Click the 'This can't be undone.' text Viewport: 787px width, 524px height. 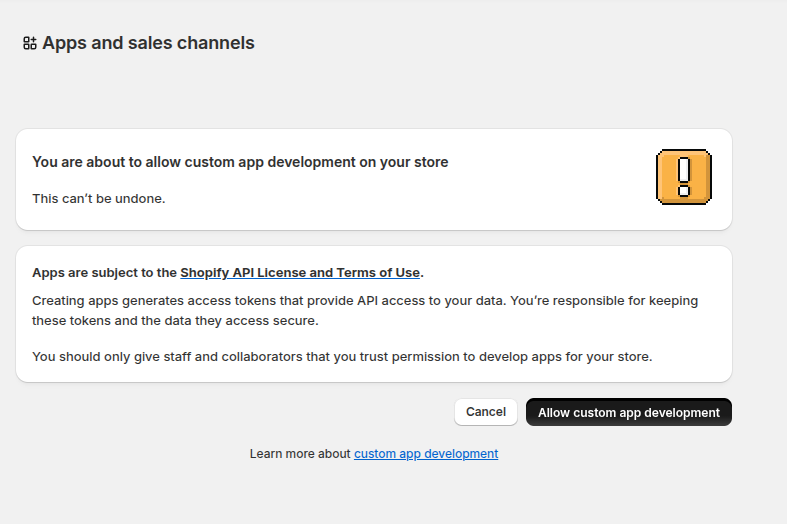click(98, 198)
